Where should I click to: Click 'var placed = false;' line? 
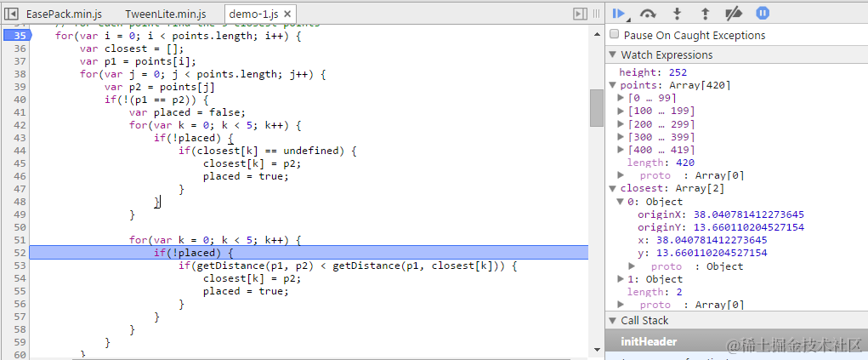pos(187,112)
